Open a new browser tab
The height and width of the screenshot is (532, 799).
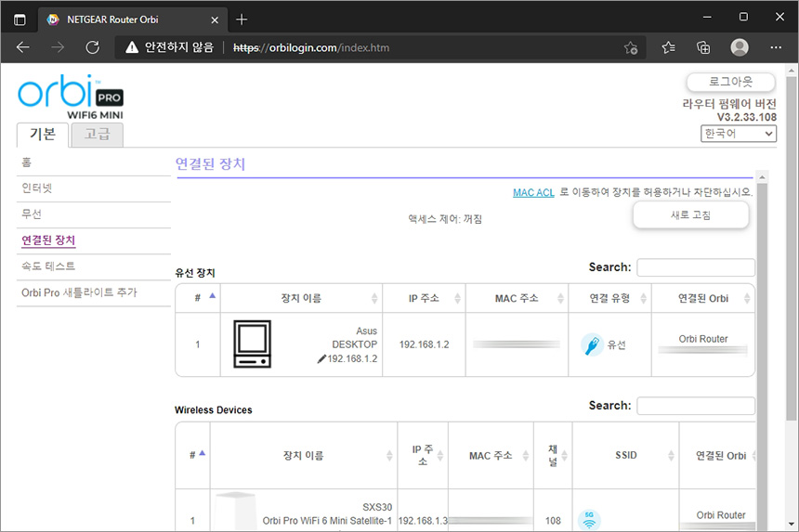(242, 19)
